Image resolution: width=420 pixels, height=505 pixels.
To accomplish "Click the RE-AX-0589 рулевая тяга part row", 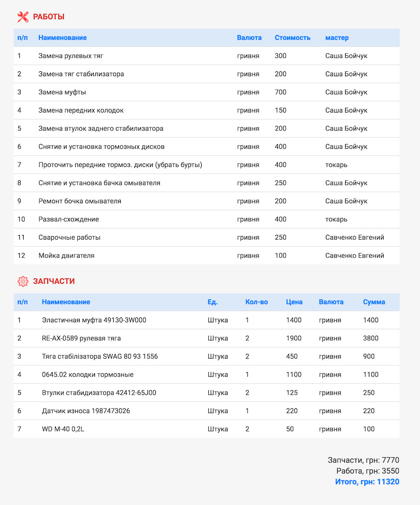I will 81,339.
